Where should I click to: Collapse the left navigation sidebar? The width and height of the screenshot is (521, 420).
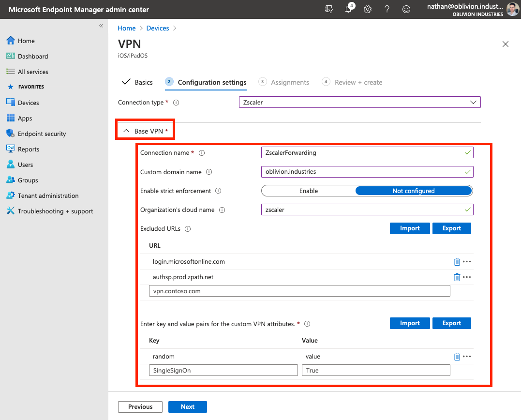point(101,26)
